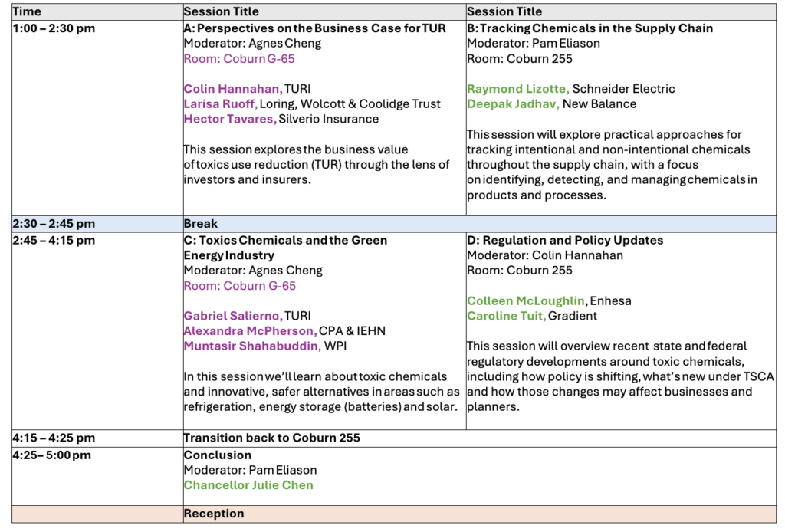Select session A title about Business Case for TUR
Screen dimensions: 785x532
coord(314,28)
